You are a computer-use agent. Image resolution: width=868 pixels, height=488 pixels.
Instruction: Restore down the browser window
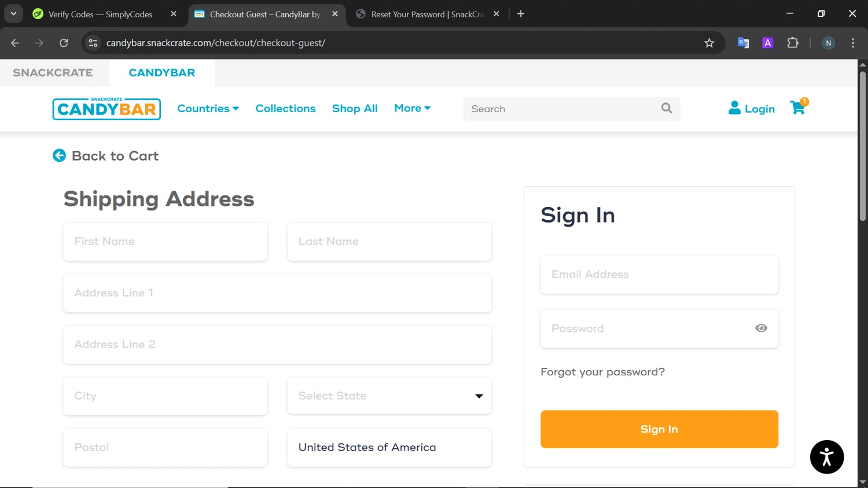[x=821, y=13]
